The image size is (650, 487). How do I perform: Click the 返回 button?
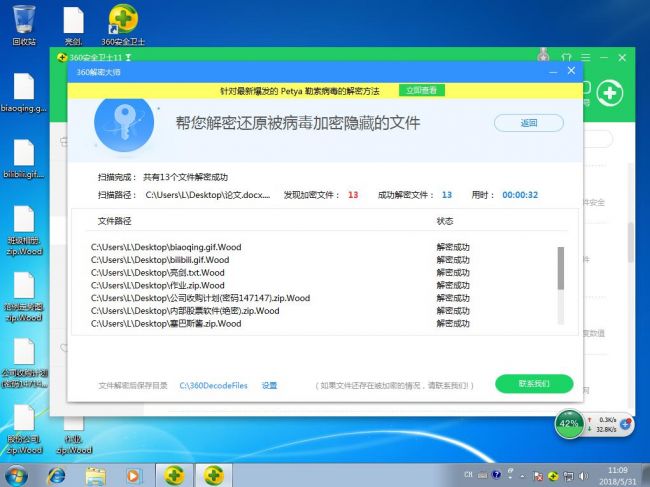(x=529, y=123)
